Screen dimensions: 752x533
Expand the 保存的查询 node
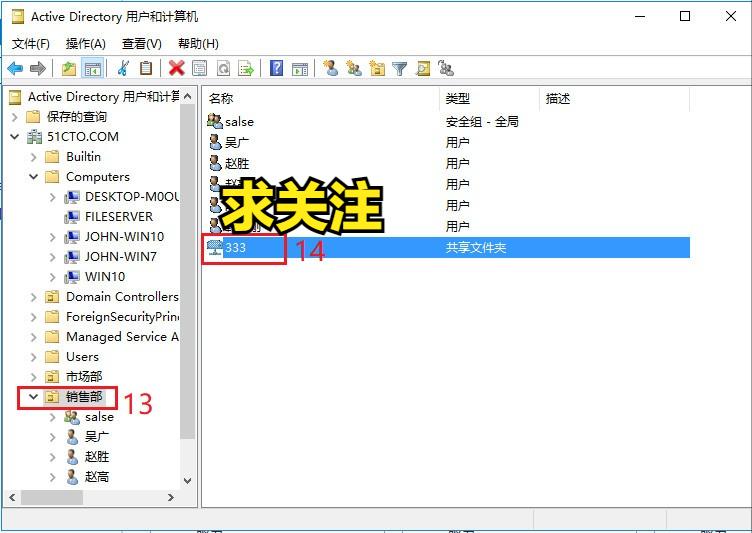(14, 117)
